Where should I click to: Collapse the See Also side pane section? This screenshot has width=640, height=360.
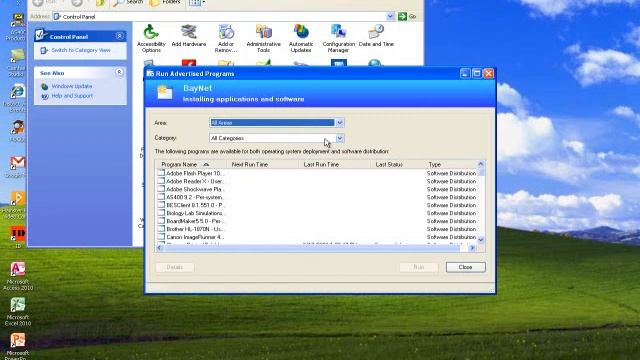(x=120, y=72)
